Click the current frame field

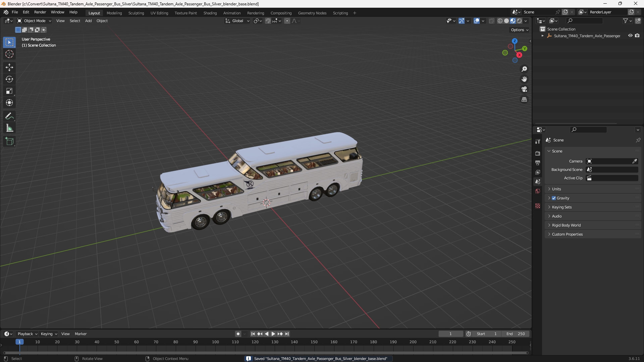click(451, 334)
